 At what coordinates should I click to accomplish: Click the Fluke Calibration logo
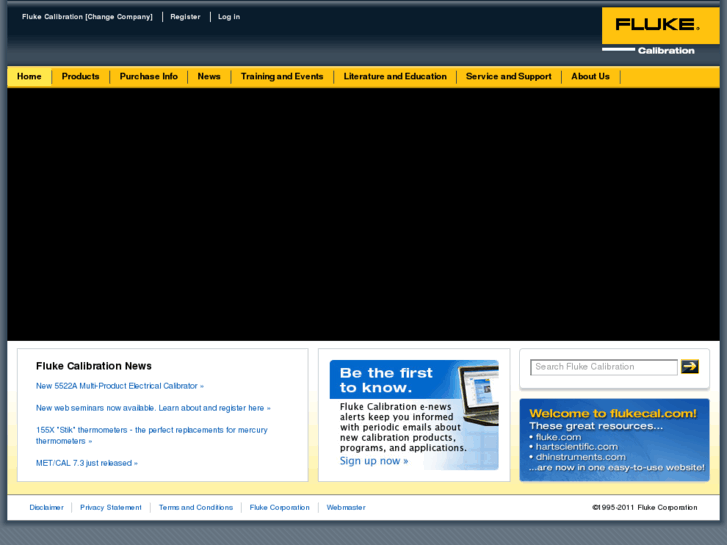(660, 32)
